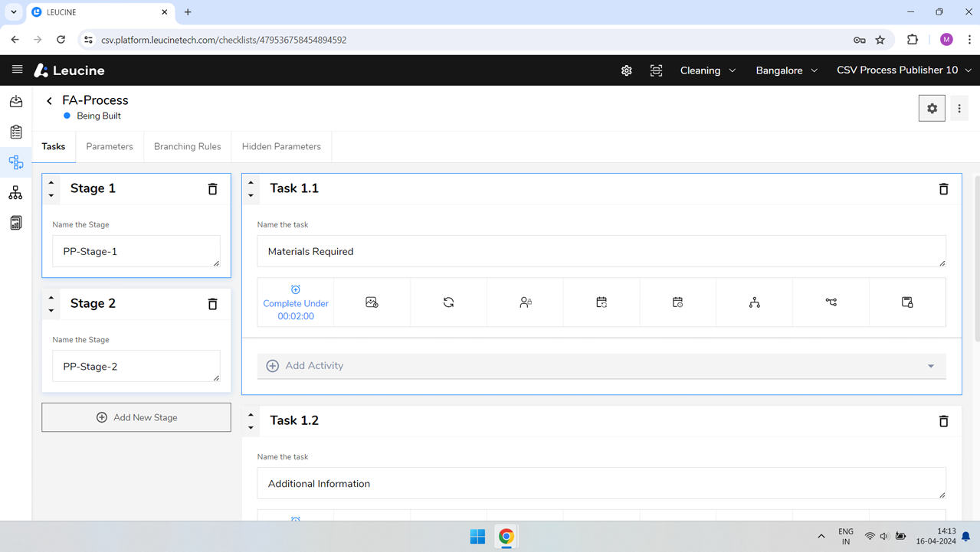Bookmark this page with star
The width and height of the screenshot is (980, 552).
(880, 40)
